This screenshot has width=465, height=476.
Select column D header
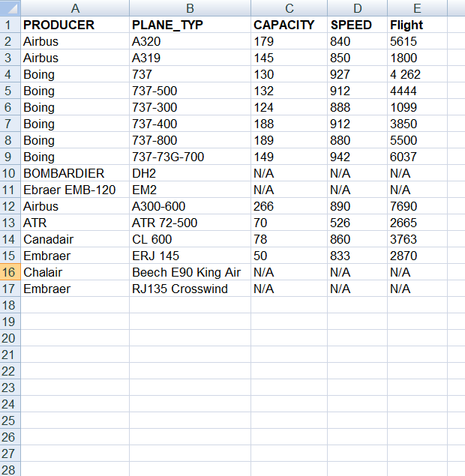click(x=357, y=8)
